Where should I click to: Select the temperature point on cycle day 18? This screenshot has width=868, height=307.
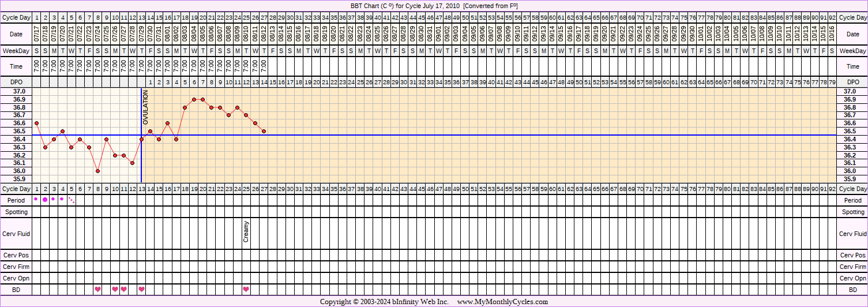(x=185, y=107)
